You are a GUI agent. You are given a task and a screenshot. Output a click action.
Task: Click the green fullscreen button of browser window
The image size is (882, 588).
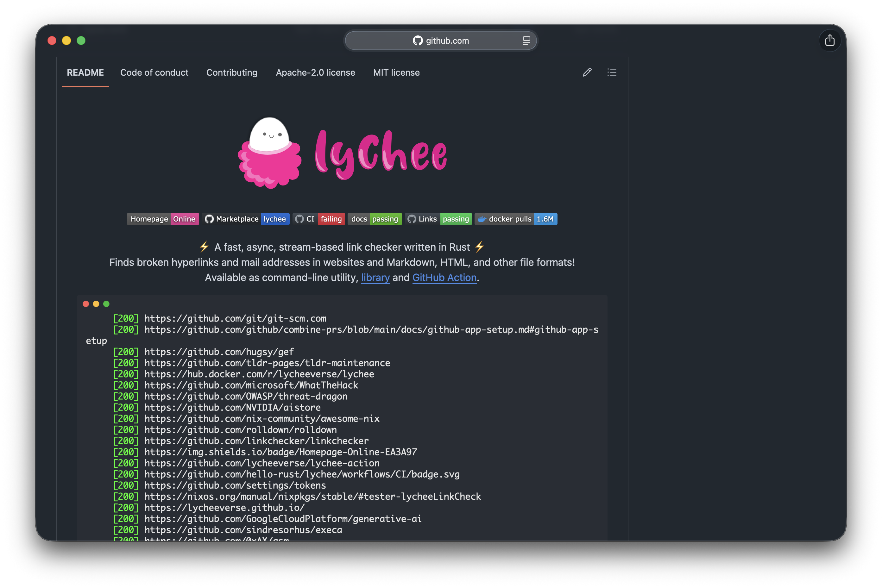81,41
